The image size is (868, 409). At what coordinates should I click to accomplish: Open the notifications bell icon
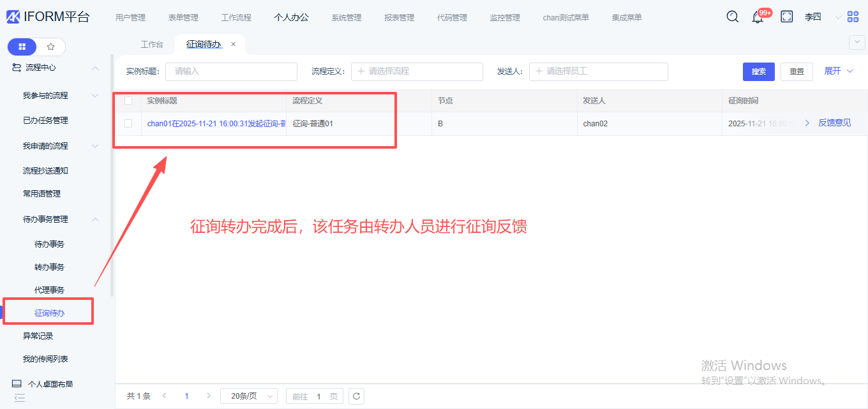758,17
